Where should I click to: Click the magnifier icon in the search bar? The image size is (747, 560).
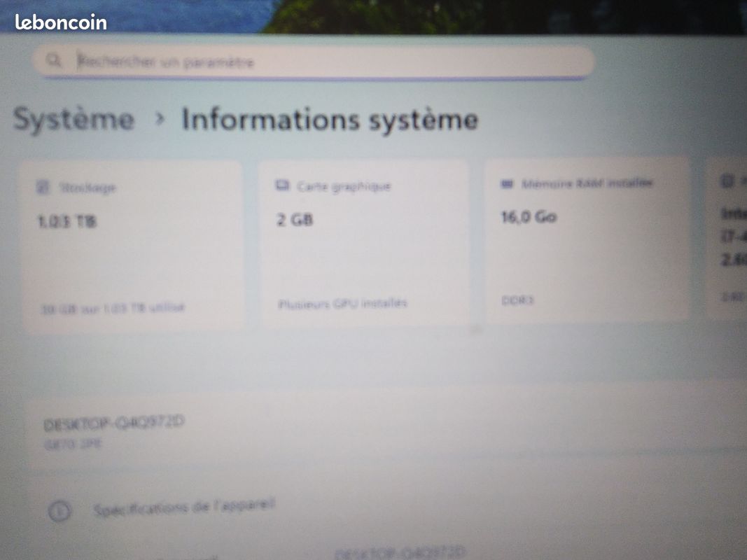click(x=53, y=60)
